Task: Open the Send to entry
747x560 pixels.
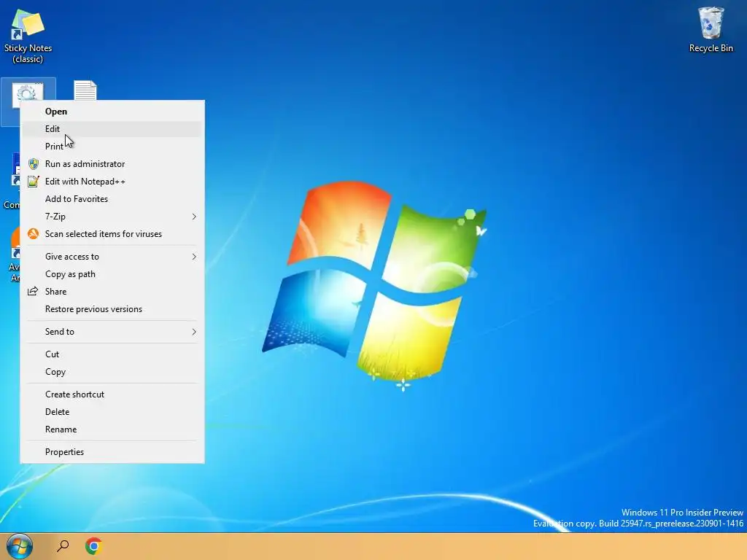Action: [112, 332]
